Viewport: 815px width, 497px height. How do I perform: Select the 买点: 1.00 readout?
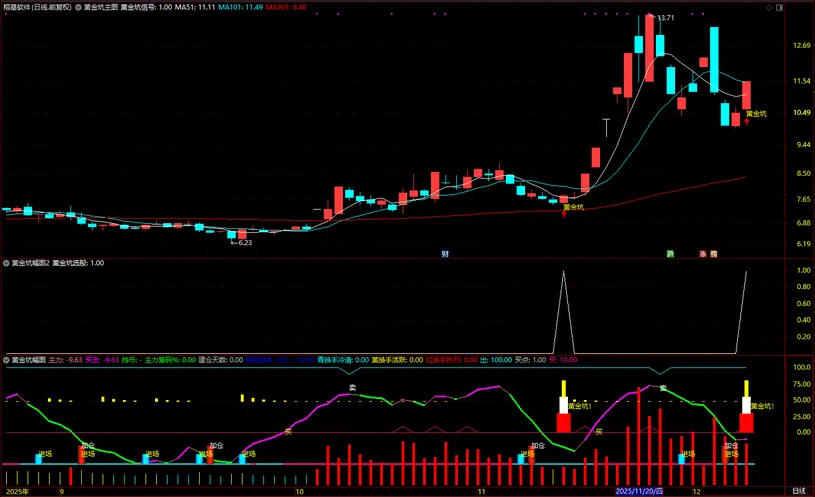coord(531,360)
